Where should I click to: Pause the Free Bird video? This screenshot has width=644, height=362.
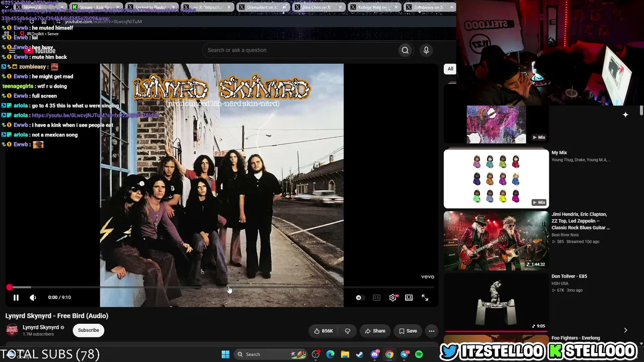tap(16, 298)
